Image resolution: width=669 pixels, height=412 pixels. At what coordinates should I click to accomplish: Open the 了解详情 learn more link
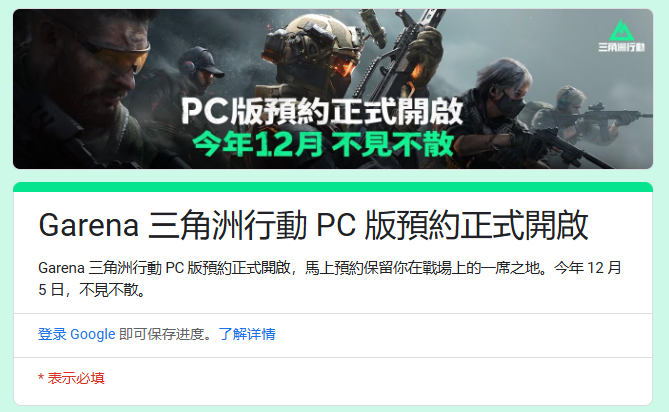pos(247,334)
